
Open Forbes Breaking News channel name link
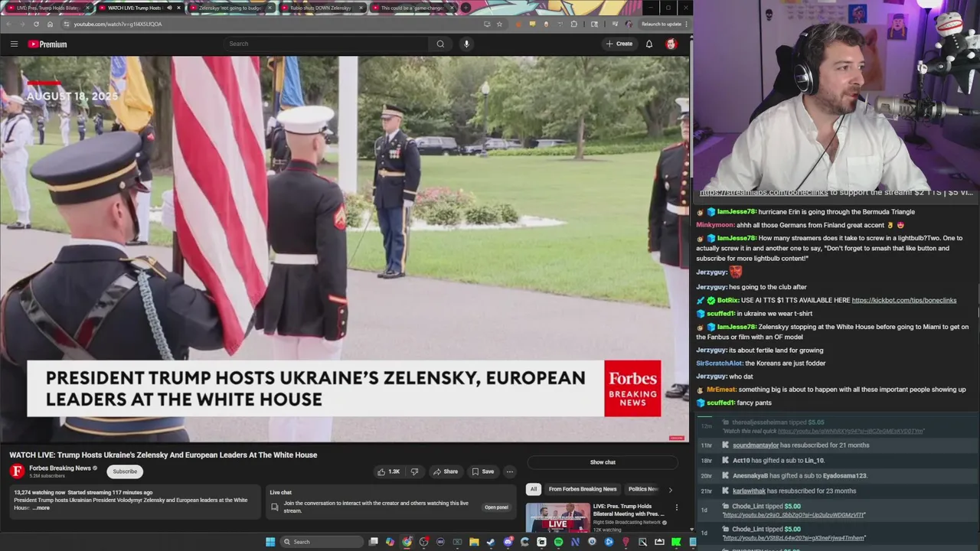click(60, 468)
